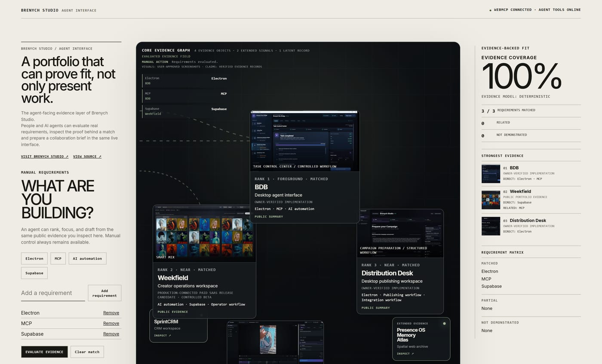Viewport: 602px width, 364px height.
Task: Click the CORE EVIDENCE GRAPH heading
Action: (x=166, y=51)
